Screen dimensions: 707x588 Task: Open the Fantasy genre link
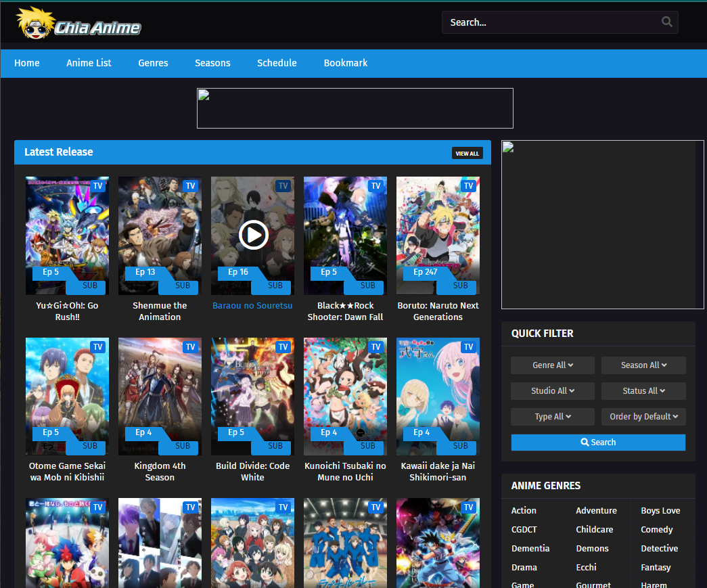coord(656,567)
